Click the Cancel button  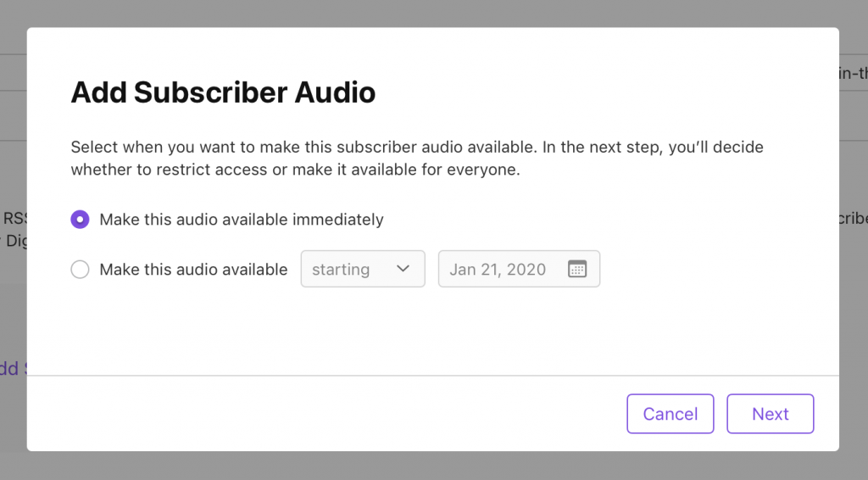[x=670, y=414]
